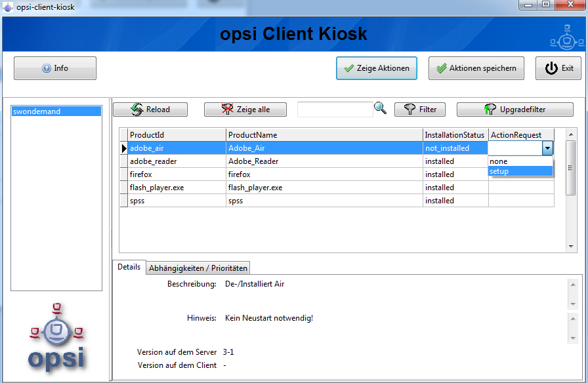Apply the Filter button

click(x=420, y=110)
